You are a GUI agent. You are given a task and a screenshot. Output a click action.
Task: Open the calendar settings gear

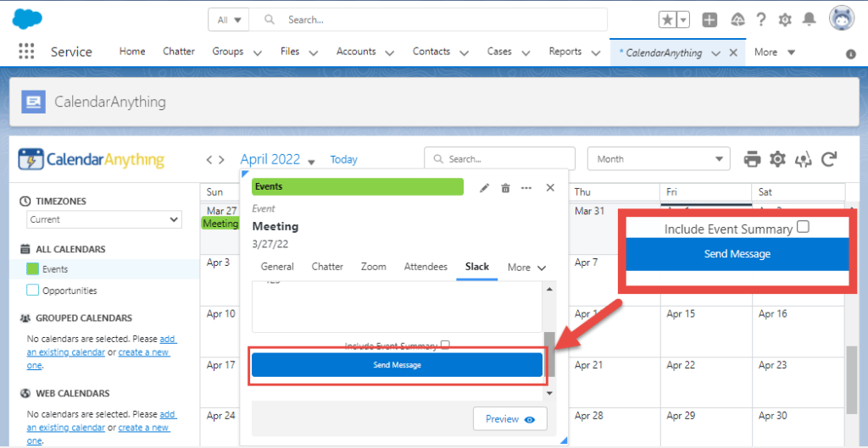coord(778,159)
